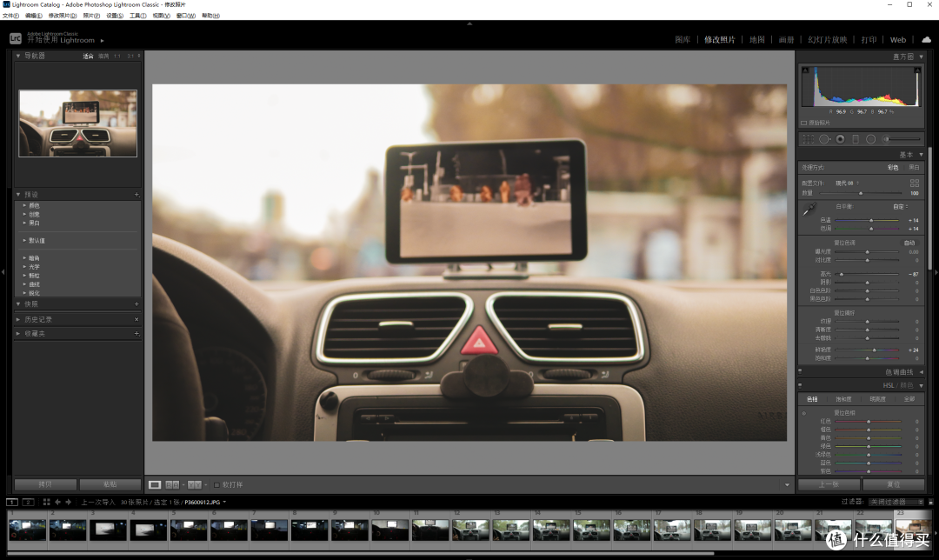
Task: Select the Graduated Filter tool
Action: (856, 139)
